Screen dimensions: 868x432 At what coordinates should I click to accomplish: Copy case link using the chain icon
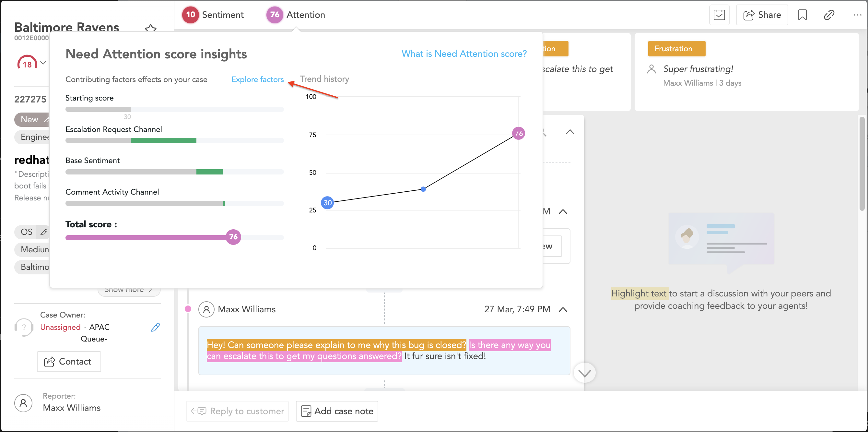point(829,15)
